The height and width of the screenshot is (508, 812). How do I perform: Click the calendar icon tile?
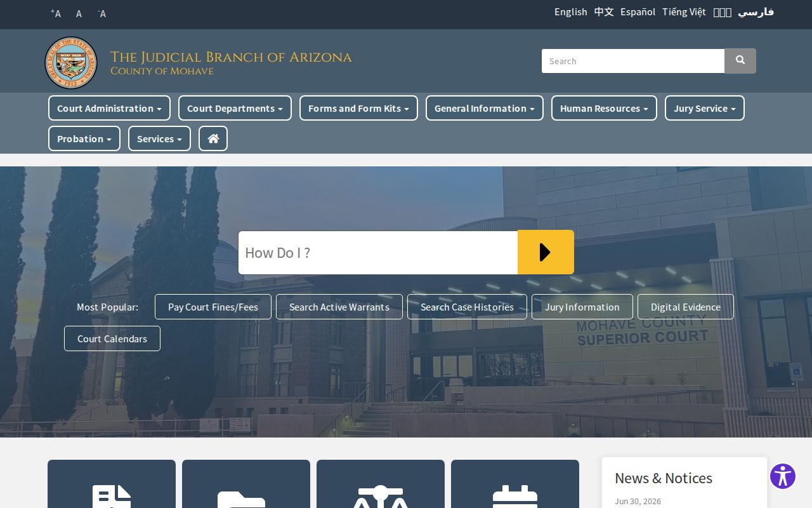point(515,484)
